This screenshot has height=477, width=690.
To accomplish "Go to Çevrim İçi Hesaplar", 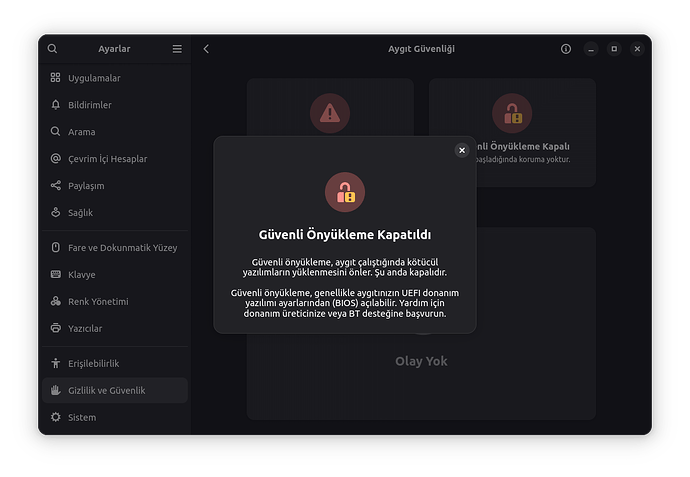I will click(107, 159).
